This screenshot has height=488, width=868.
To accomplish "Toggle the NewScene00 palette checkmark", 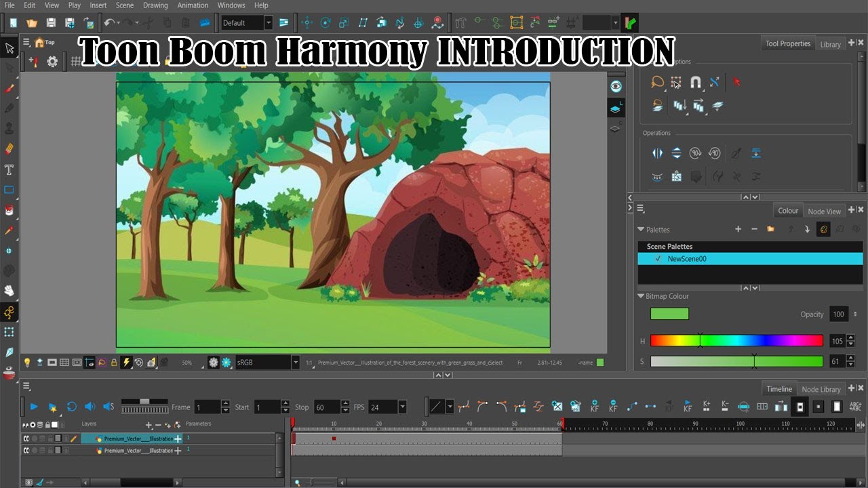I will click(x=658, y=259).
